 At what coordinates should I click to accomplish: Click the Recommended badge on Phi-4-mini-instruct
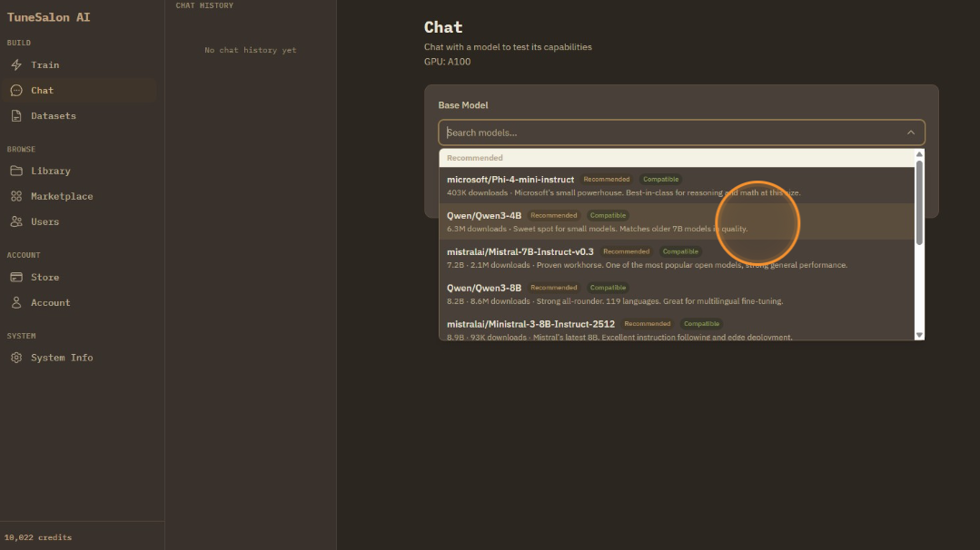[x=607, y=179]
